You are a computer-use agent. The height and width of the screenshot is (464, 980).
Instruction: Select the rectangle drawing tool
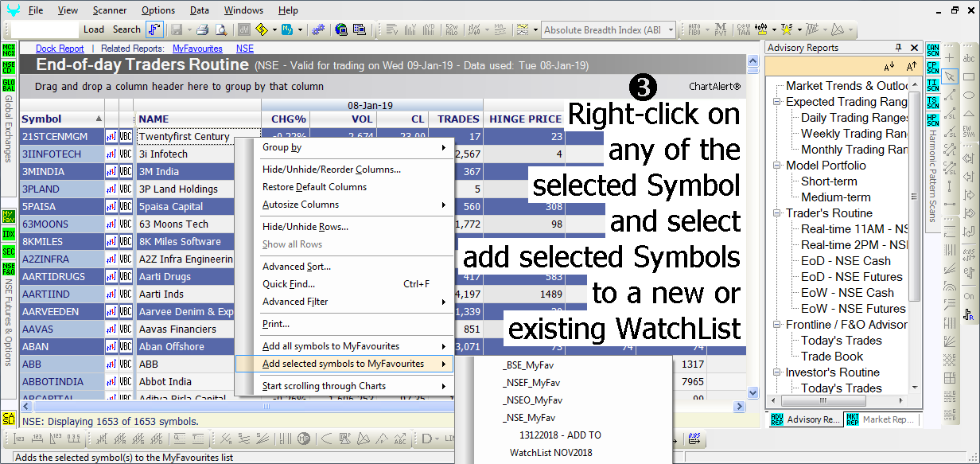969,77
